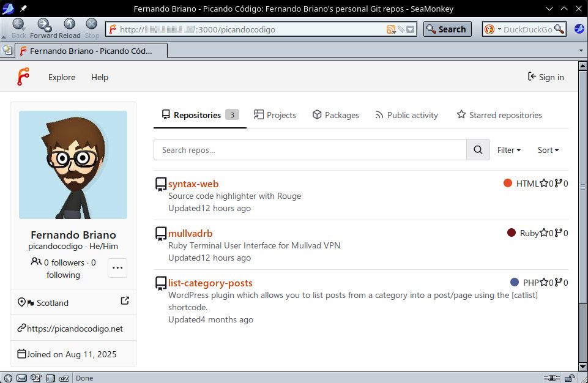Switch to the Projects tab
The height and width of the screenshot is (383, 588).
pyautogui.click(x=275, y=115)
